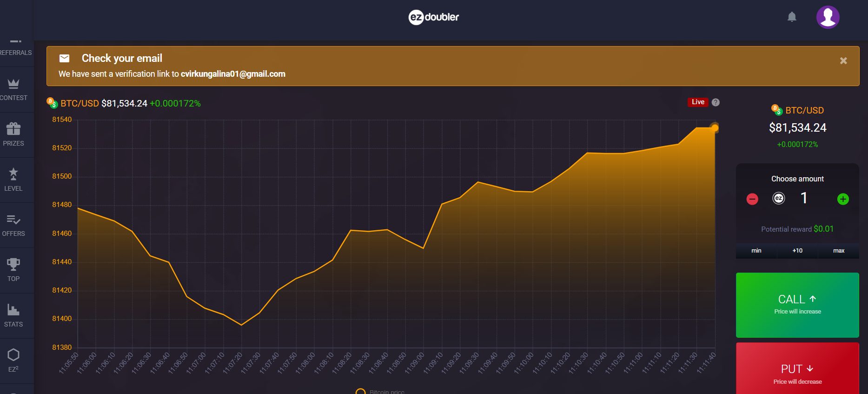Click the amount value 1 field
Image resolution: width=868 pixels, height=394 pixels.
tap(804, 198)
